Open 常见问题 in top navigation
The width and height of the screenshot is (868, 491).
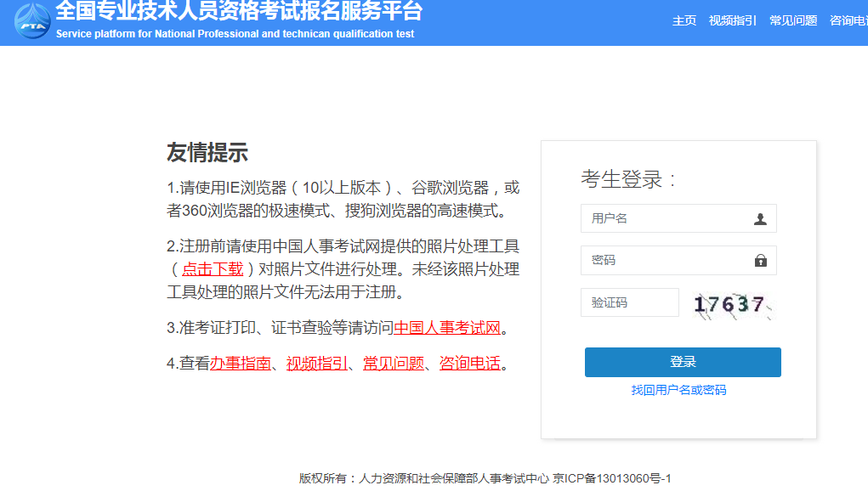(x=793, y=21)
